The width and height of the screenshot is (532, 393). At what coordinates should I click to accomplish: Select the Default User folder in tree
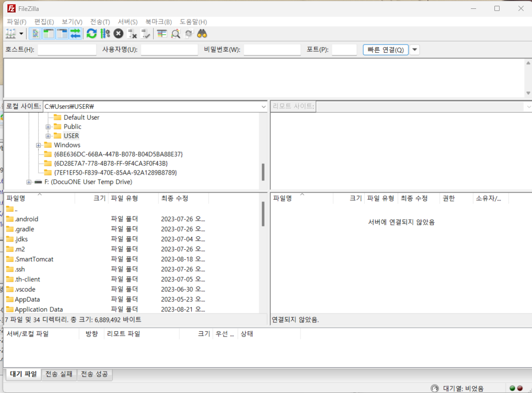(82, 118)
